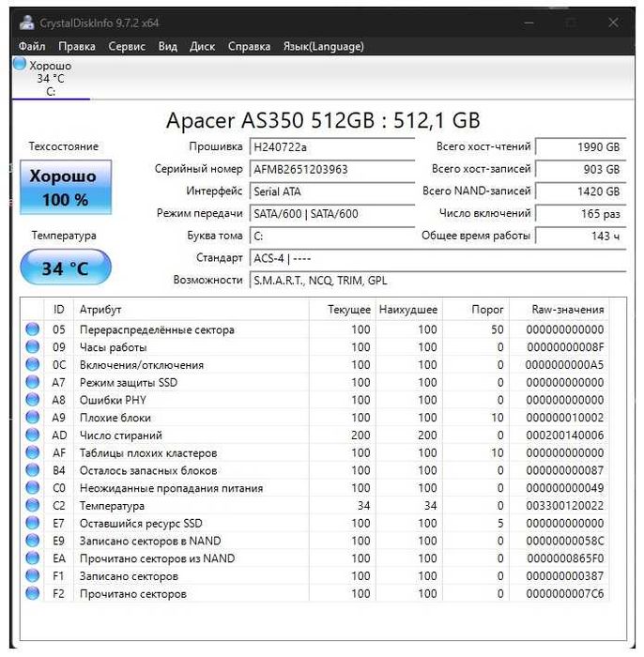Select the Оставшийся ресурс SSD attribute text
The height and width of the screenshot is (657, 644).
point(141,524)
